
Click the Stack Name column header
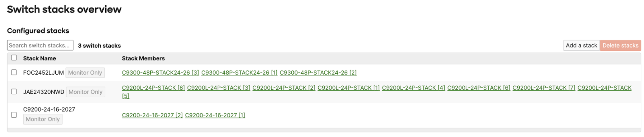(40, 58)
